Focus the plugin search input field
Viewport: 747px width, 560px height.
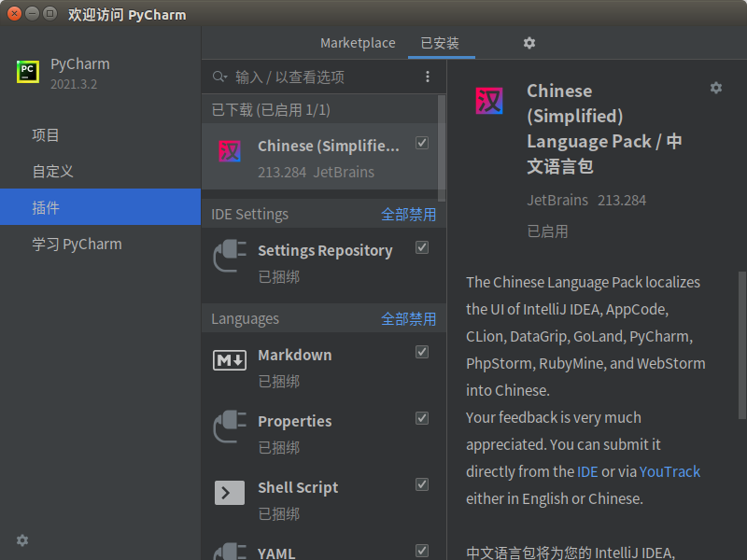tap(326, 77)
